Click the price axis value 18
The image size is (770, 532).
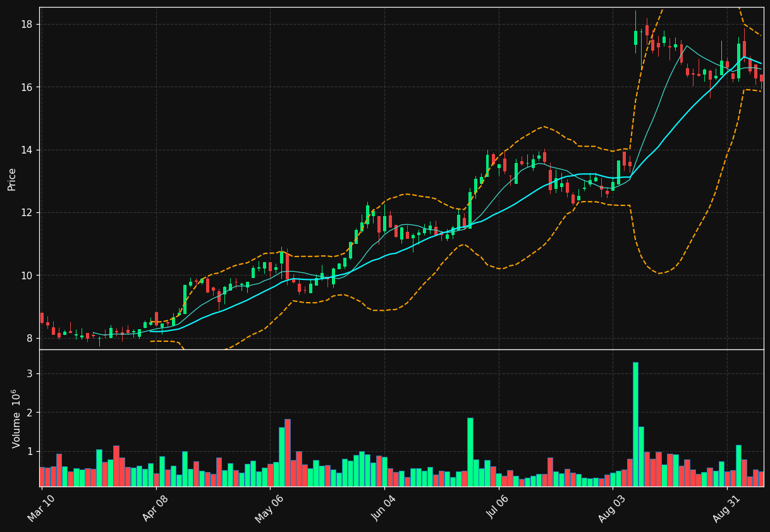tap(27, 24)
